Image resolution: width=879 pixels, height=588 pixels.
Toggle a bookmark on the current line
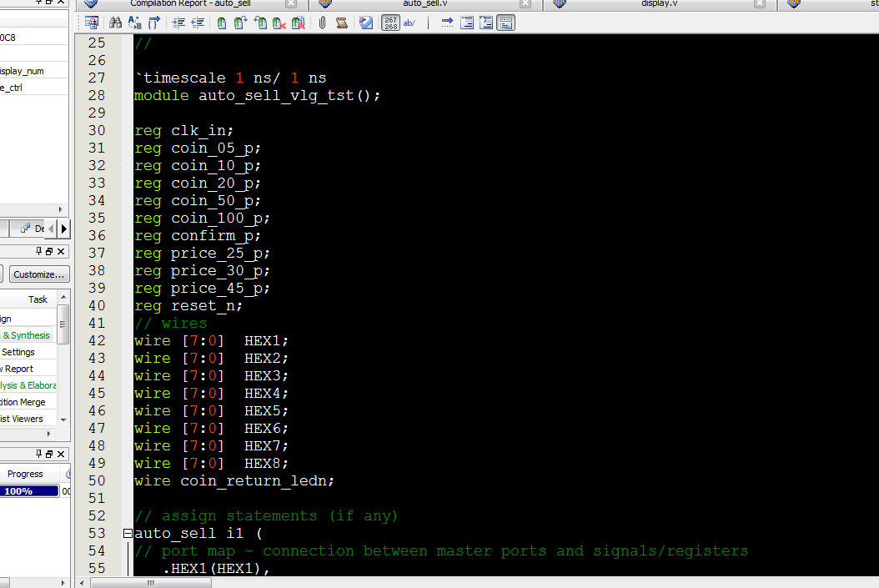[222, 23]
